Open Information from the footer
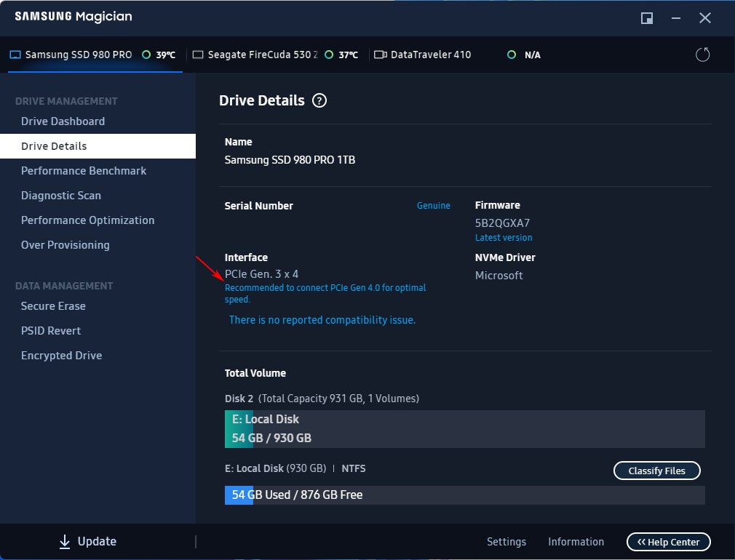 point(576,542)
